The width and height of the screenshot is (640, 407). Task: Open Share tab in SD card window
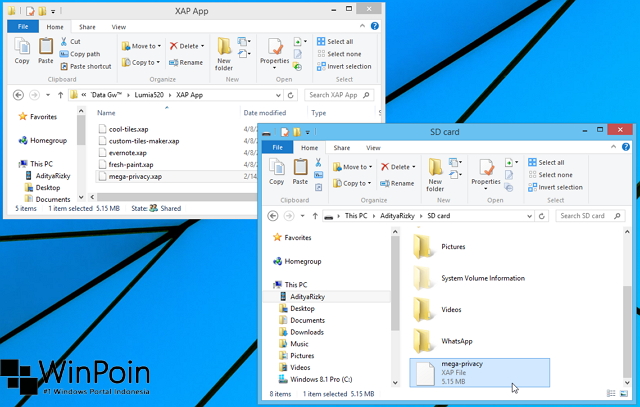pos(342,148)
